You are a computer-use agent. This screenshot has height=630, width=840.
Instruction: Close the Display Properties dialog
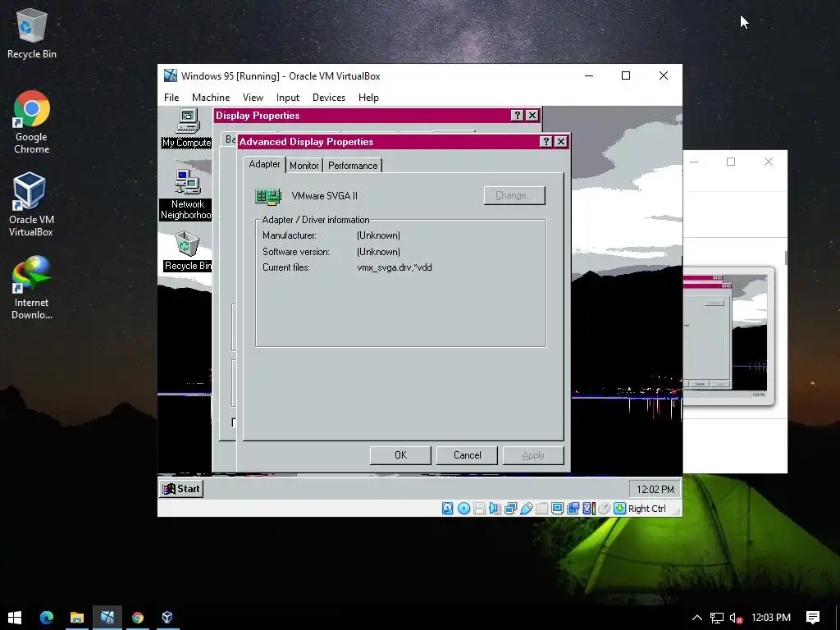(532, 115)
